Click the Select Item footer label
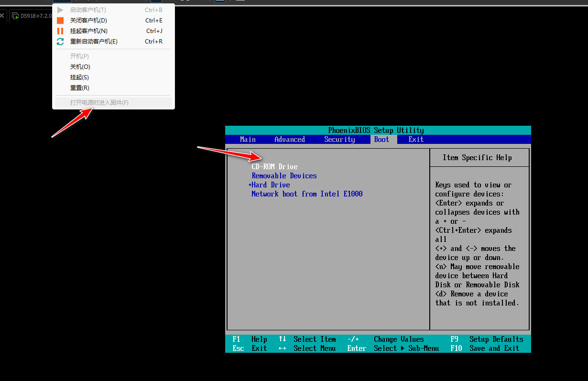 315,339
